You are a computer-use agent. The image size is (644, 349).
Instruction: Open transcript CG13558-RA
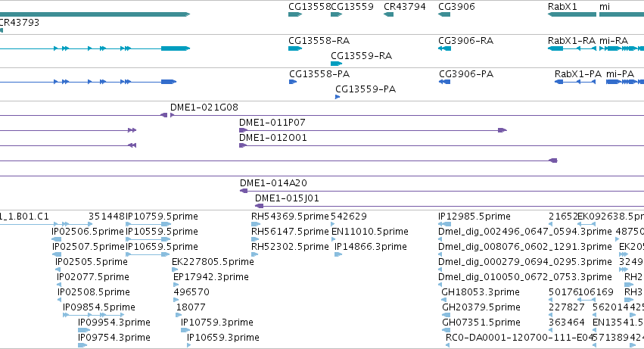(319, 41)
